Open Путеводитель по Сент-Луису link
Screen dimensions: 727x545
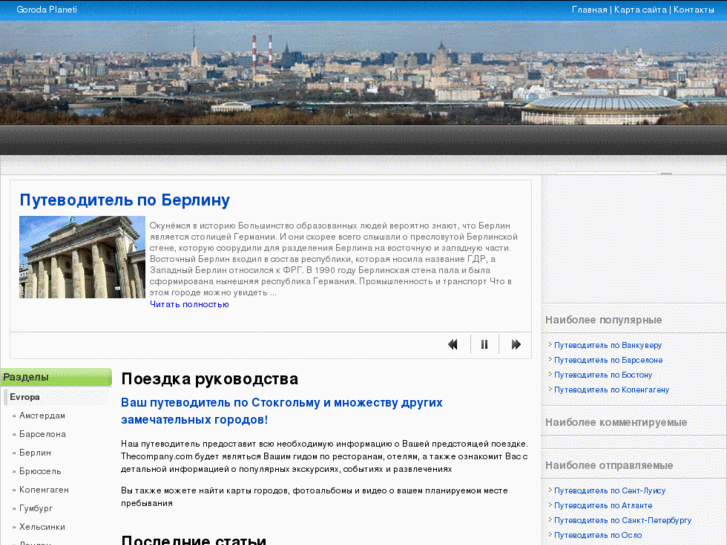click(x=609, y=491)
